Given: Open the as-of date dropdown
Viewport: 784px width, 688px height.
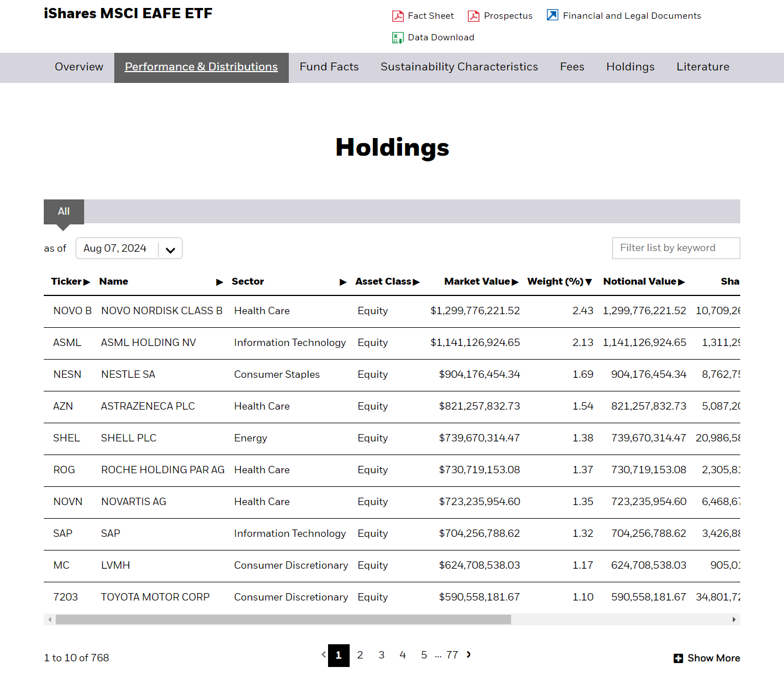Looking at the screenshot, I should (x=170, y=249).
